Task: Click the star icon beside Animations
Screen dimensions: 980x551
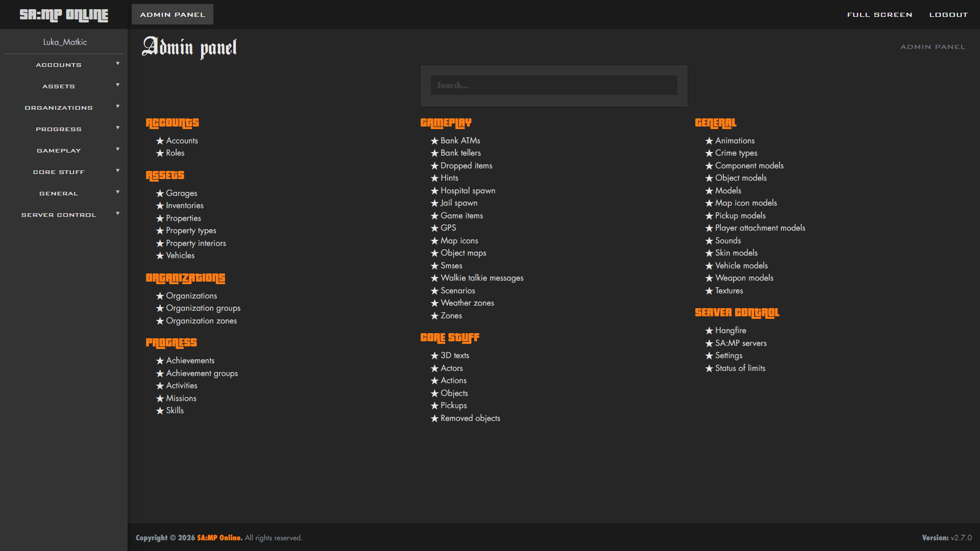Action: 709,141
